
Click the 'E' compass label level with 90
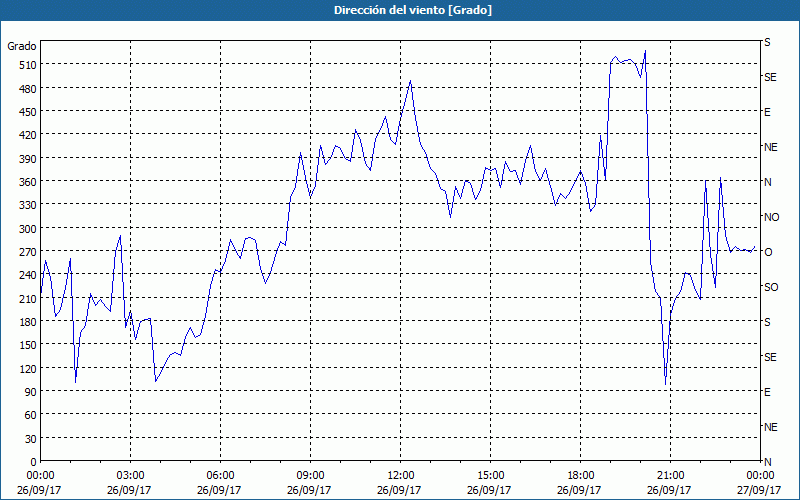tap(767, 392)
